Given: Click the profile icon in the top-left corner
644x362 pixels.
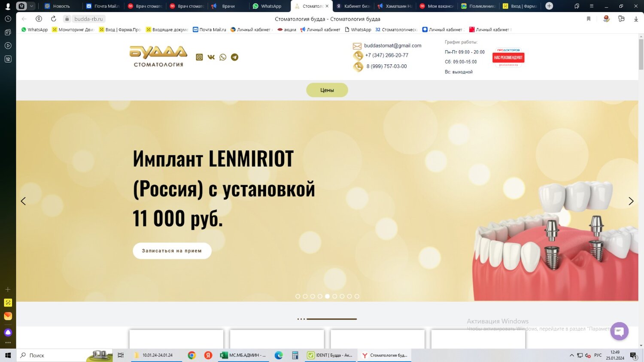Looking at the screenshot, I should (x=8, y=6).
